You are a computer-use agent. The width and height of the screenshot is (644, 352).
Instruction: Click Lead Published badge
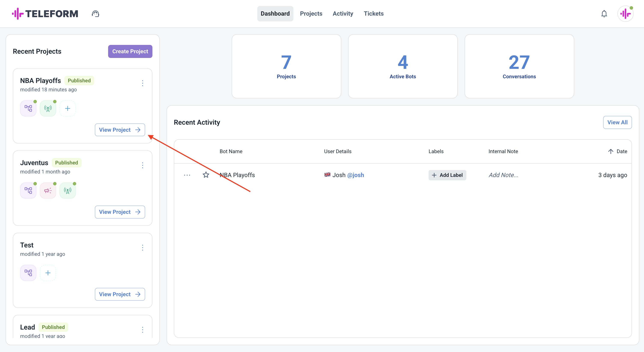point(53,327)
